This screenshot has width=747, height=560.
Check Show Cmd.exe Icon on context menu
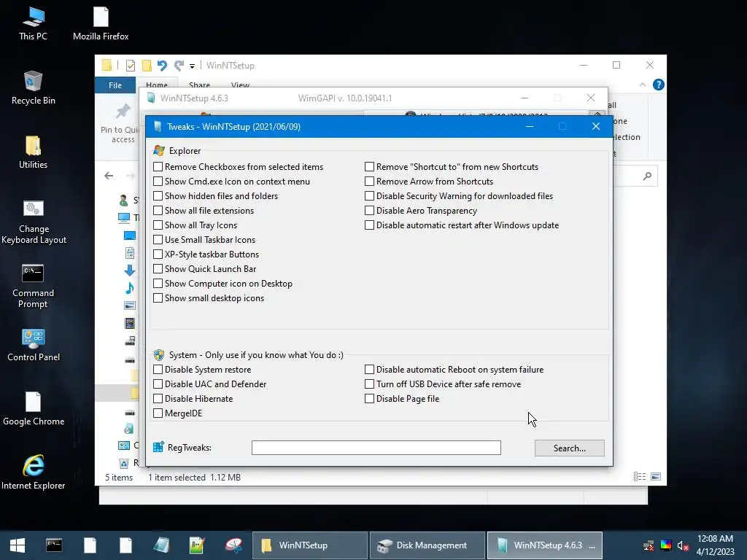pos(158,182)
